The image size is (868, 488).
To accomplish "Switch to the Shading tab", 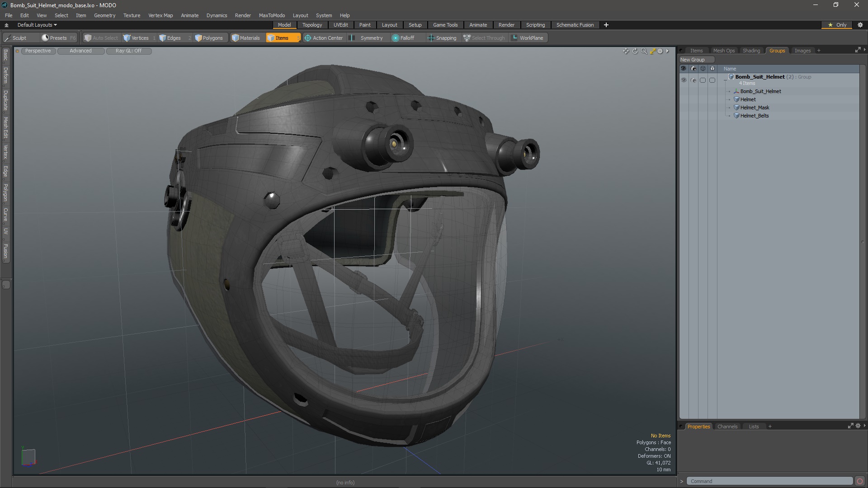I will (751, 51).
